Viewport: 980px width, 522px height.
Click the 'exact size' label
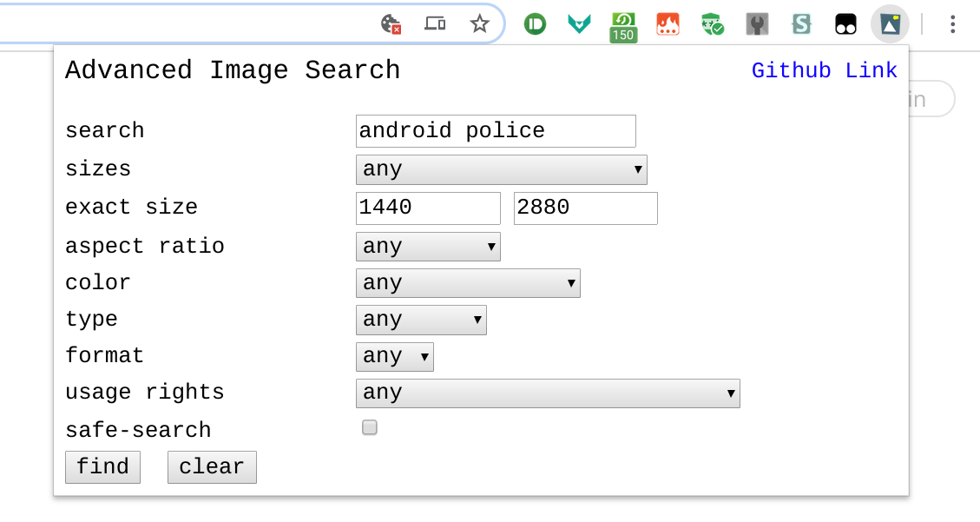pyautogui.click(x=131, y=207)
